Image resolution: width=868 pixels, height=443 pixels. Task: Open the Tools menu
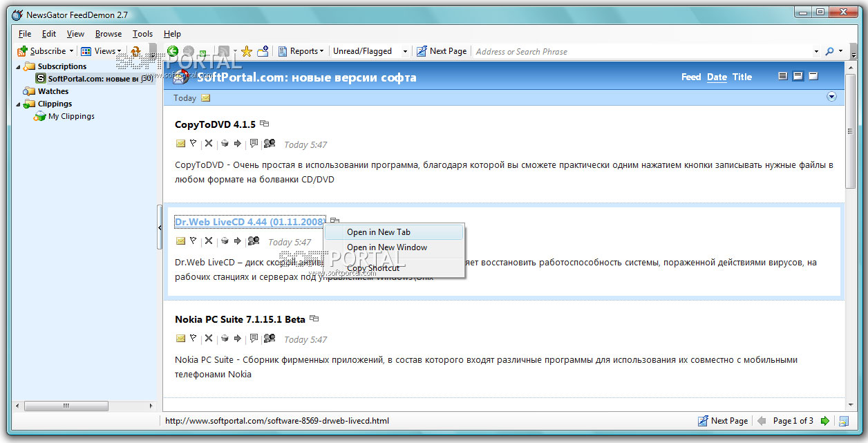pos(142,34)
